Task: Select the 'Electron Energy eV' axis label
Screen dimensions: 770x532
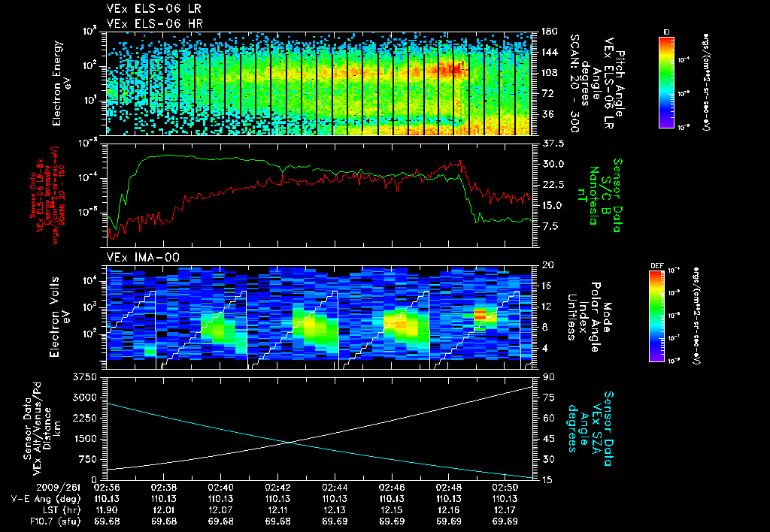Action: click(62, 83)
